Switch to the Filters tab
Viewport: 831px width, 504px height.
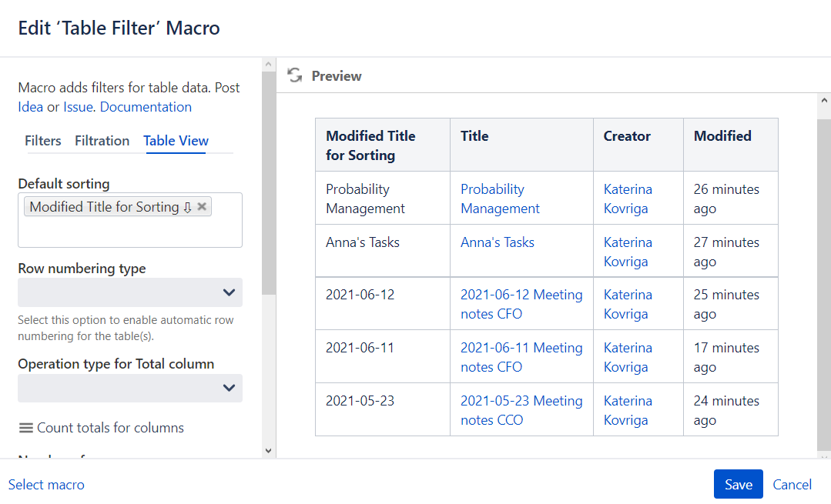tap(42, 141)
